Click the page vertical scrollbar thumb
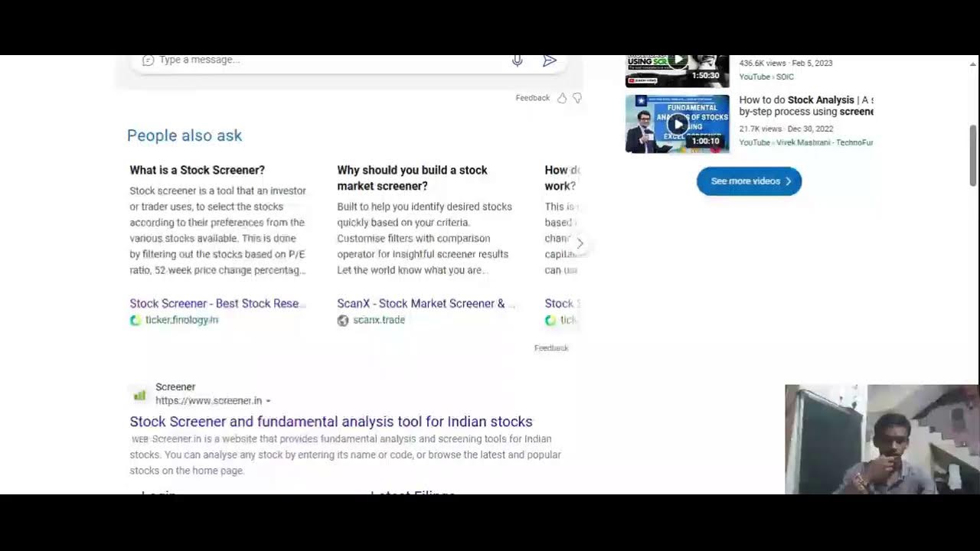 (973, 155)
